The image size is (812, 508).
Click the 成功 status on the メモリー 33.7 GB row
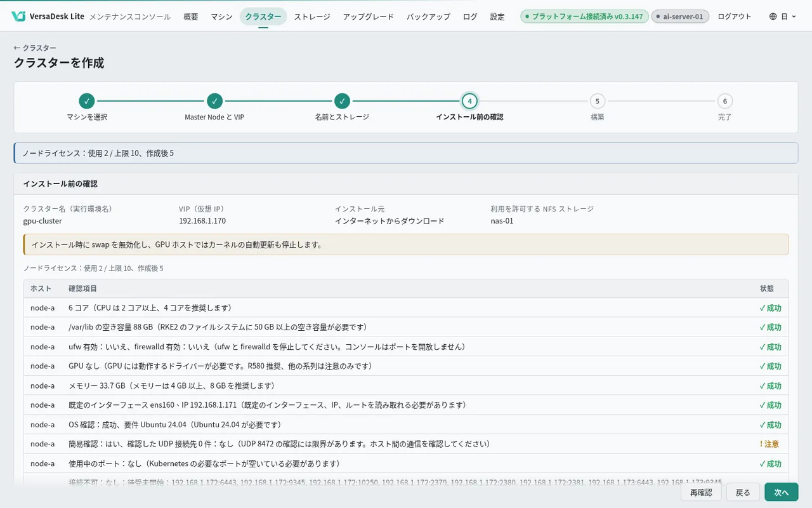(770, 385)
